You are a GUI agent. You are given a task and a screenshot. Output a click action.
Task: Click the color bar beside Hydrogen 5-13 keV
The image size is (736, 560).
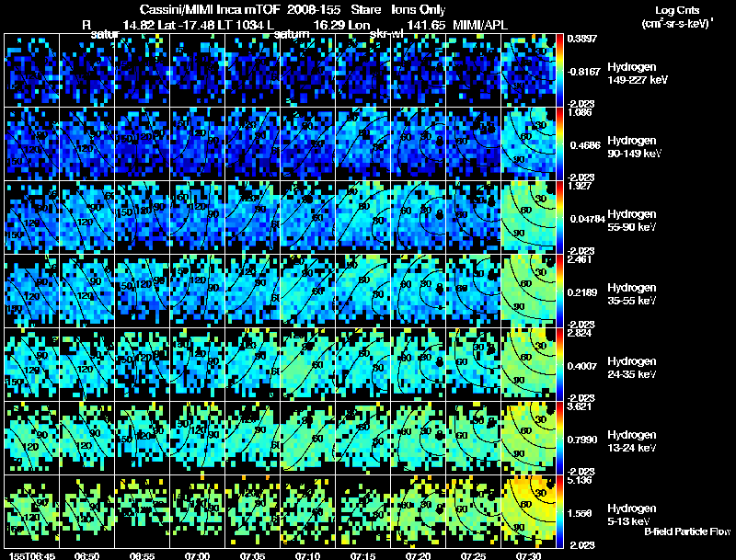tap(559, 511)
